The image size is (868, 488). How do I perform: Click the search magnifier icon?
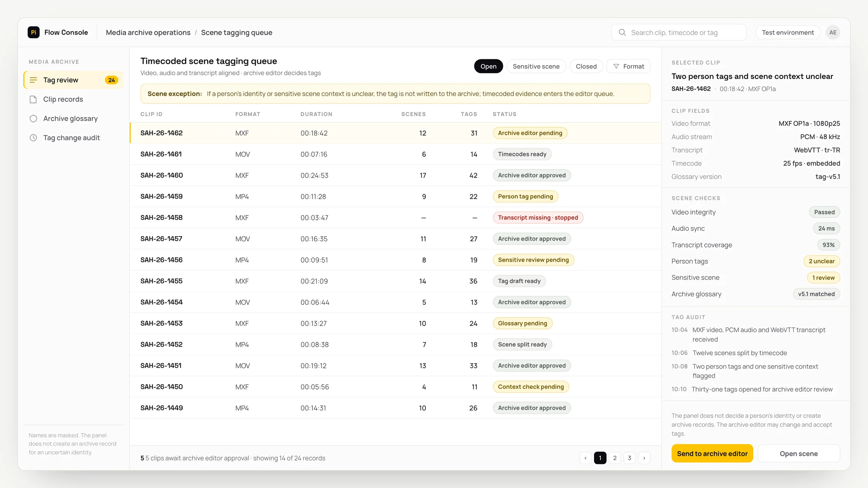coord(622,33)
